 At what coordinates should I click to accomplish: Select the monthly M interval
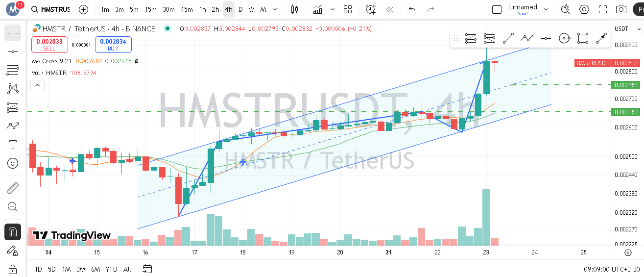pyautogui.click(x=263, y=9)
